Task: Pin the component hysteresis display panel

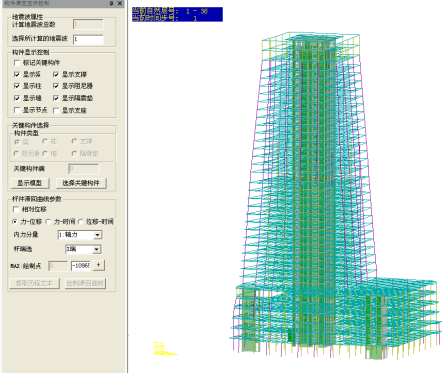Action: coord(112,3)
